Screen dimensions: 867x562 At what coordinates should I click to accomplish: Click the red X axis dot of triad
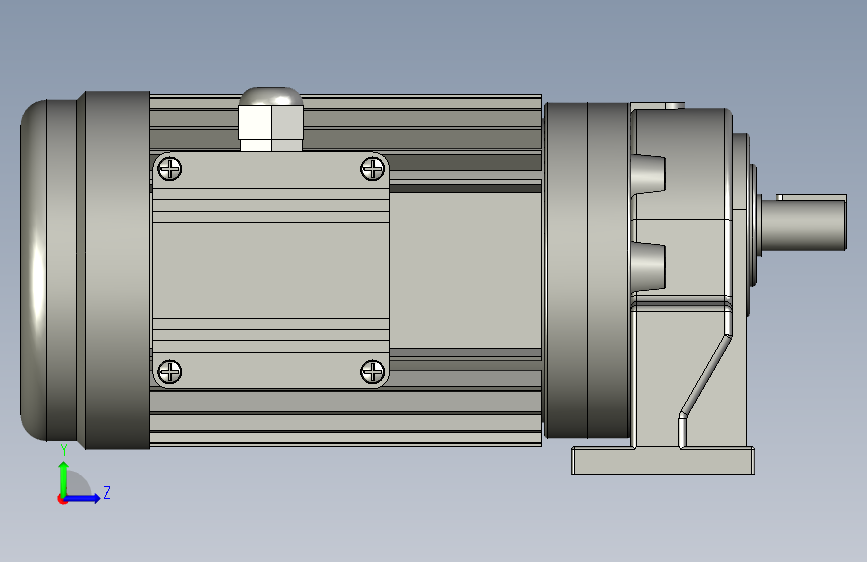pyautogui.click(x=62, y=499)
